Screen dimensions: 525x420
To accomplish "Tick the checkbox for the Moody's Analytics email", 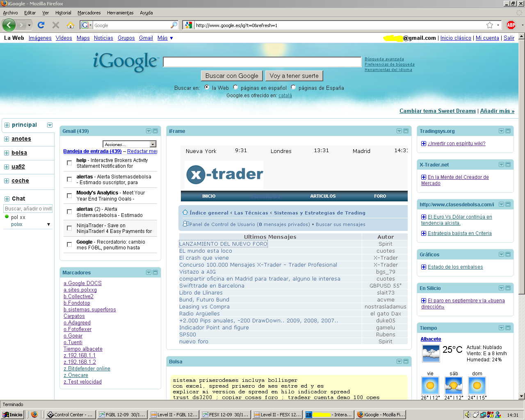I will [x=69, y=196].
